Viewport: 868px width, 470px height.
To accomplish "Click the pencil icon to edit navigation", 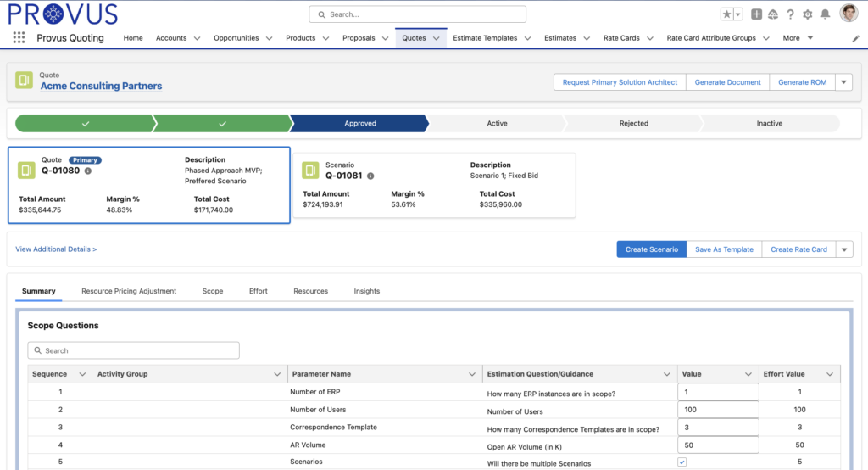I will point(855,39).
